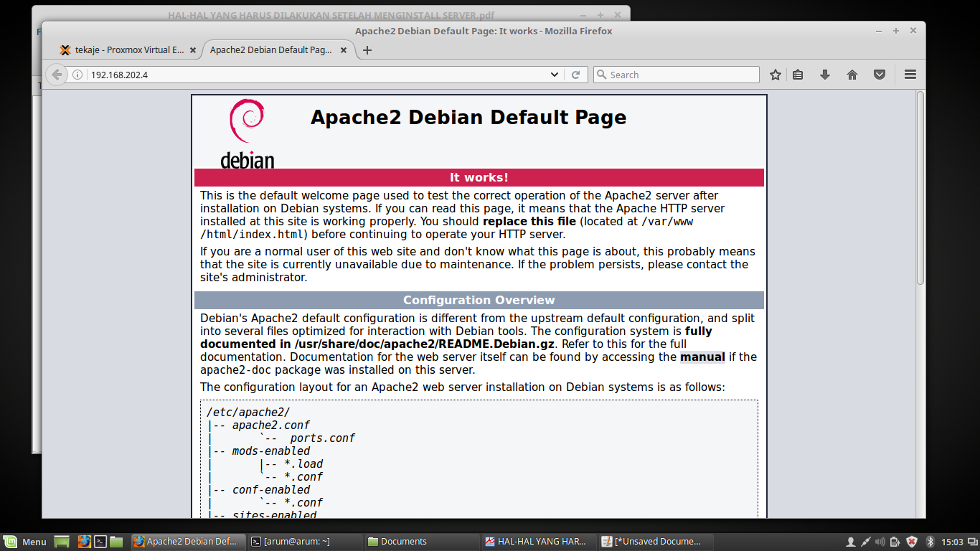This screenshot has width=980, height=551.
Task: Open the Linux Mint Menu button
Action: pyautogui.click(x=25, y=542)
